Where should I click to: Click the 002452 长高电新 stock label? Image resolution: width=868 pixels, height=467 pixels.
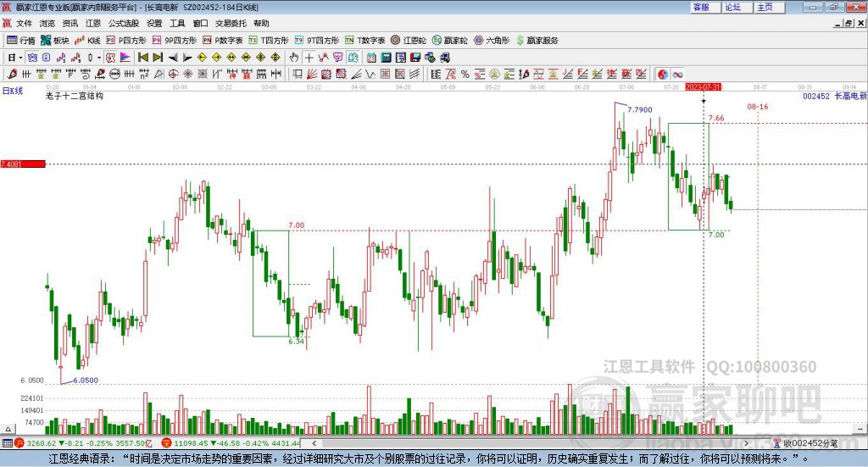click(835, 96)
